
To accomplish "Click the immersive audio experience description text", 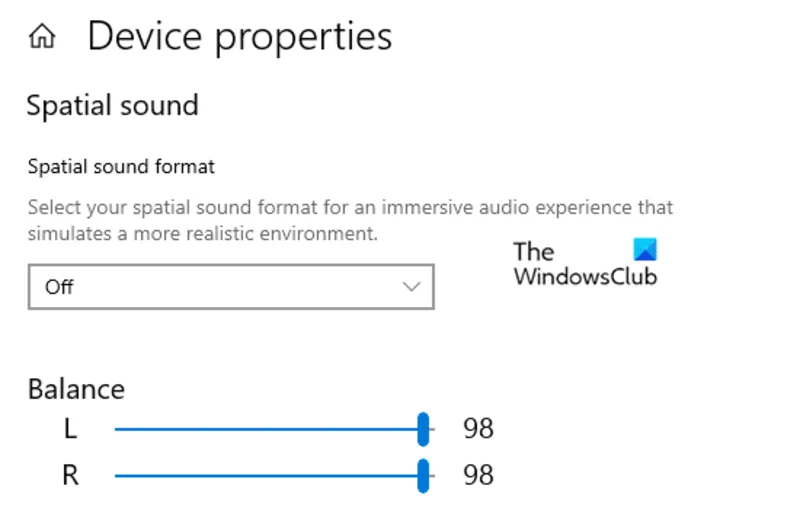I will click(x=351, y=220).
